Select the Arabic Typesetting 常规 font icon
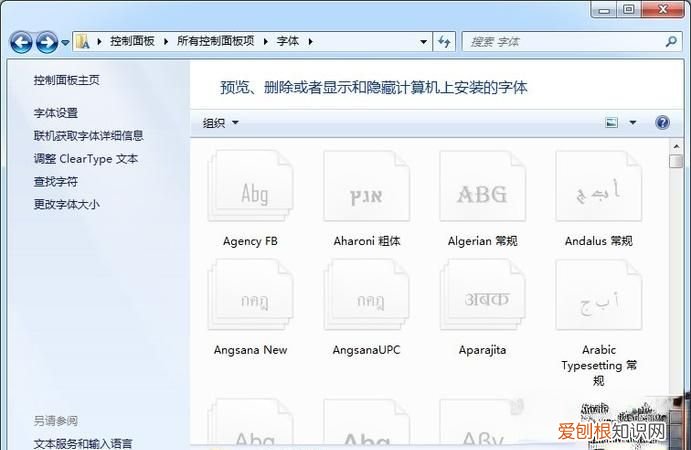 click(x=598, y=294)
